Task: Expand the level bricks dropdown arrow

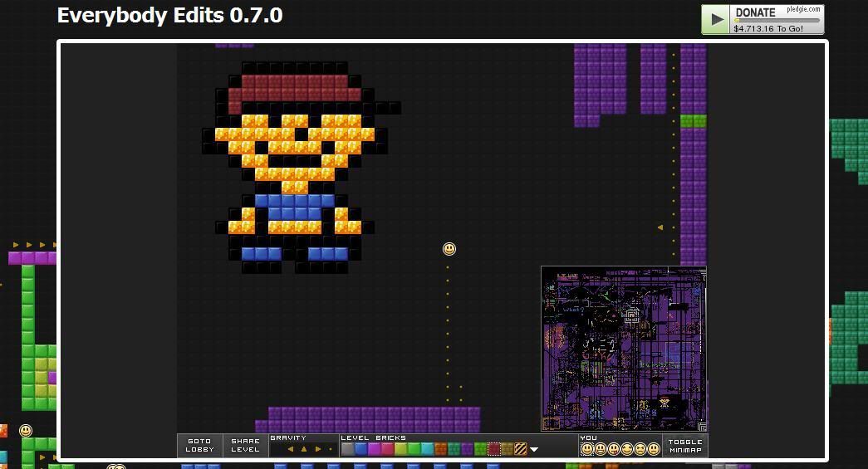Action: click(x=533, y=450)
